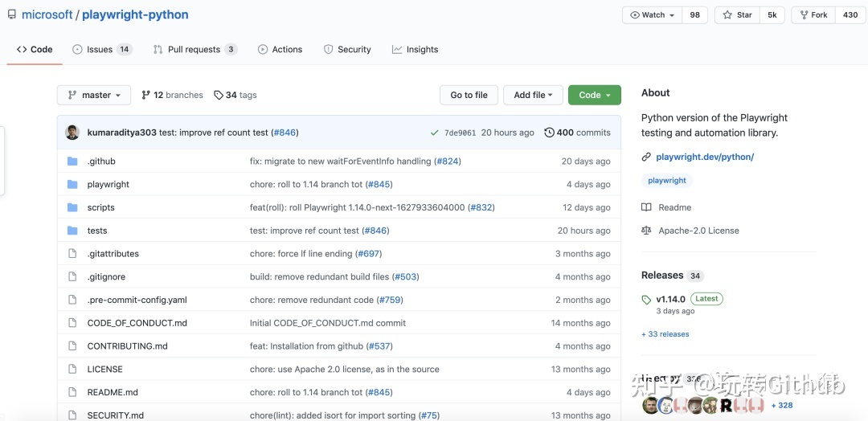Viewport: 868px width, 421px height.
Task: Click the Go to file button
Action: point(469,95)
